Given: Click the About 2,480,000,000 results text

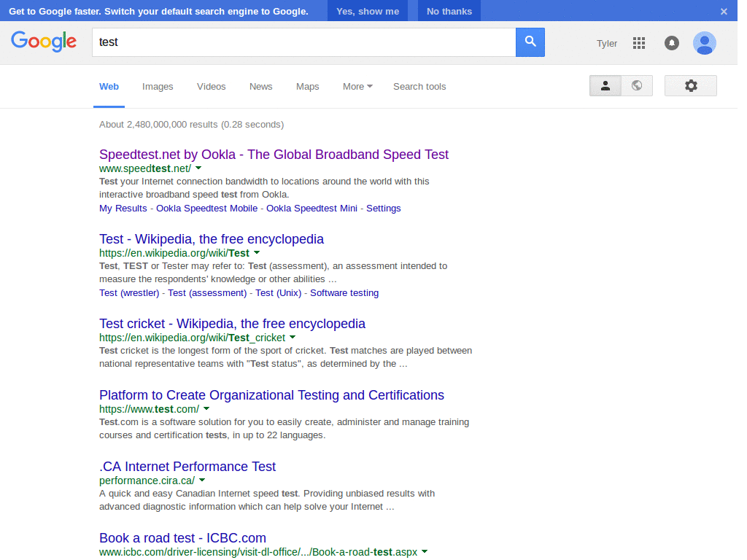Looking at the screenshot, I should coord(191,124).
